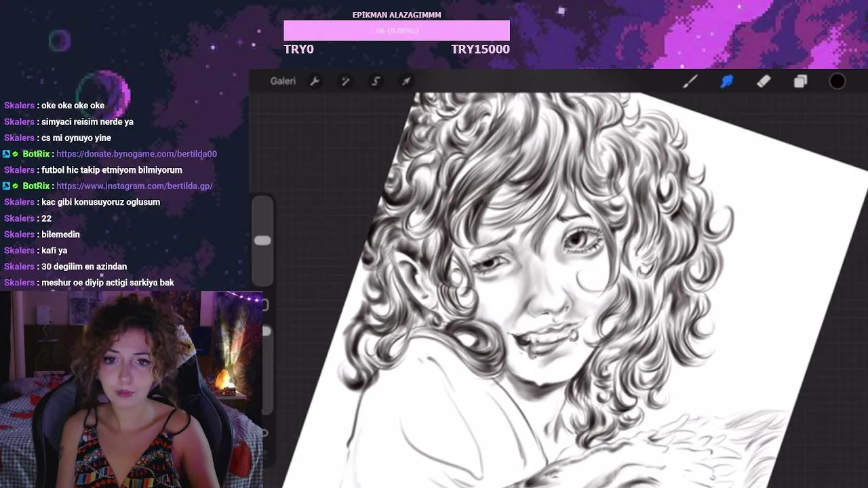The image size is (868, 488).
Task: Click the 'TRY15000' goal target amount
Action: coord(480,49)
